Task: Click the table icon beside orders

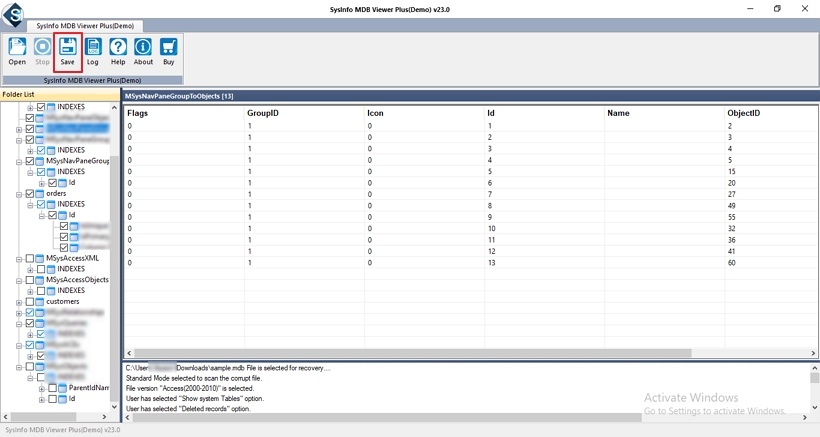Action: point(40,193)
